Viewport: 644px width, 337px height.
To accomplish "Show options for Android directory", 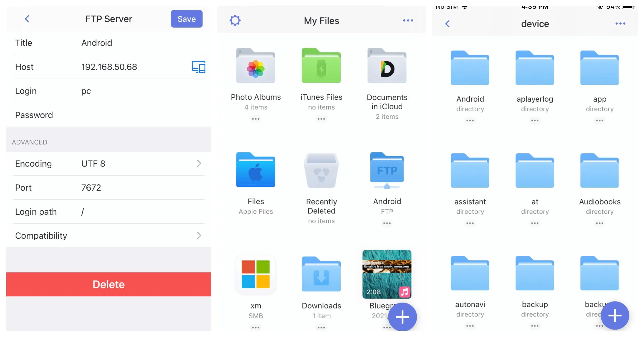I will 470,120.
